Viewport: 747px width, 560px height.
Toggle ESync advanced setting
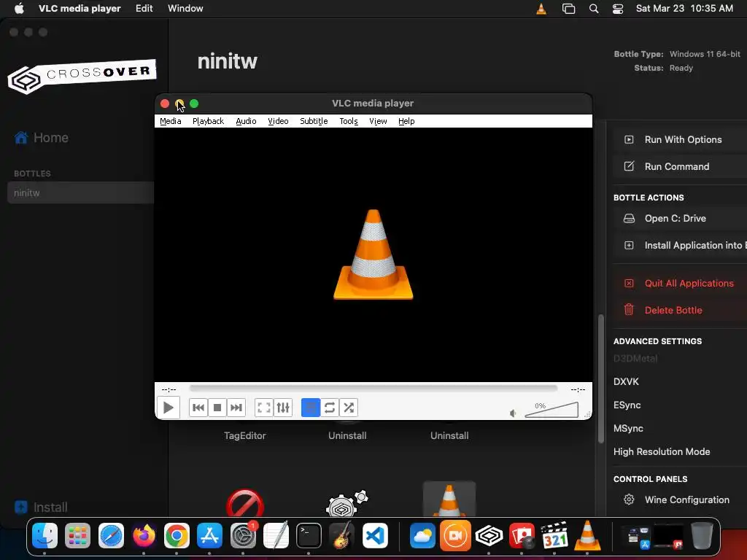[627, 405]
